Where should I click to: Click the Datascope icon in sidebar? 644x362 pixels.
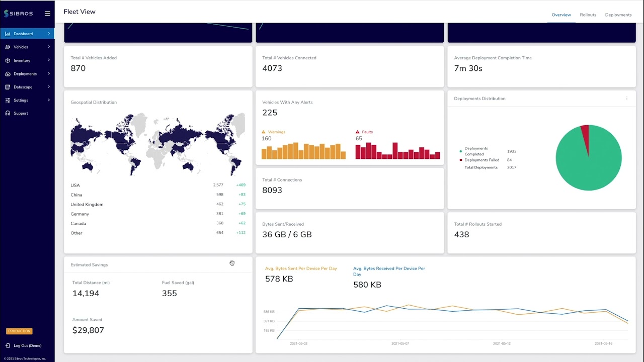(x=8, y=87)
